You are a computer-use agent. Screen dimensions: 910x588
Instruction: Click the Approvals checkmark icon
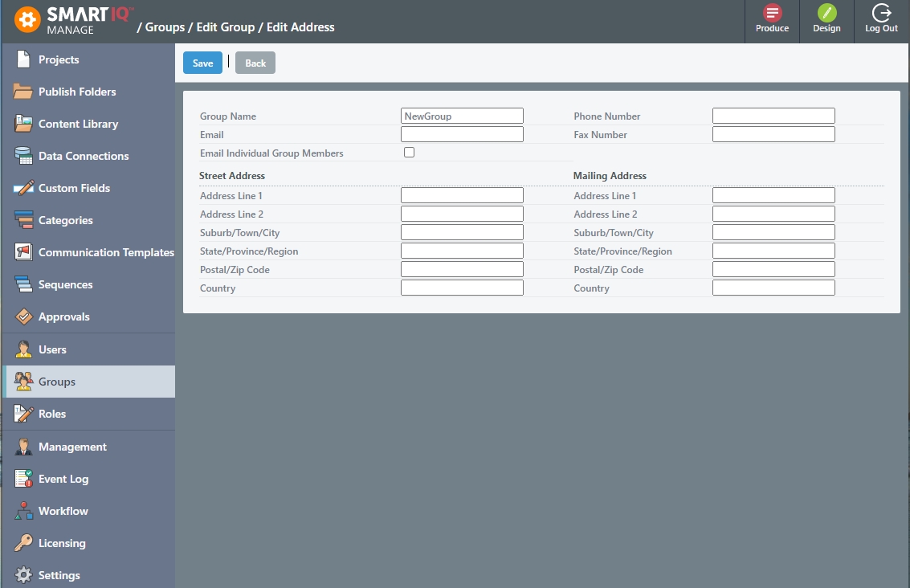coord(23,316)
